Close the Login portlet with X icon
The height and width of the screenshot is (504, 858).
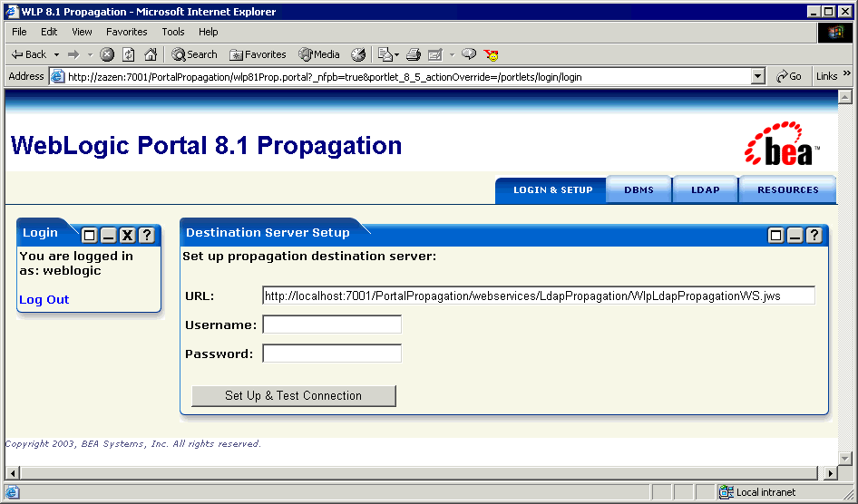point(128,236)
